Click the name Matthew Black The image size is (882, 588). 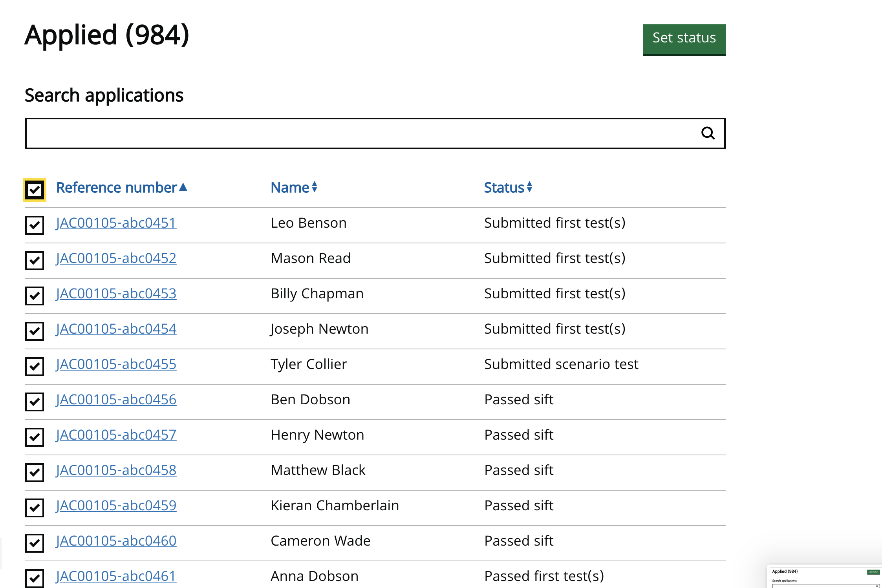point(318,470)
